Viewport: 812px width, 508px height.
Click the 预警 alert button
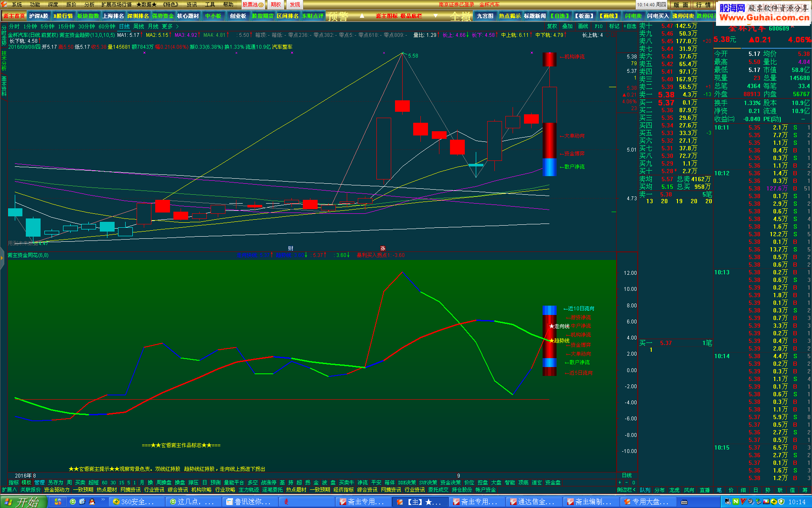(x=337, y=17)
